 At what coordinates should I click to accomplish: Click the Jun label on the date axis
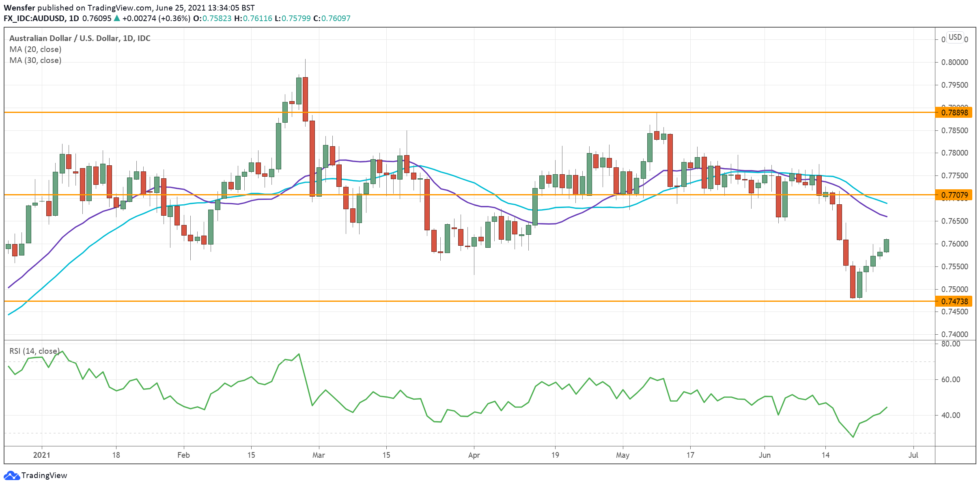pyautogui.click(x=765, y=455)
